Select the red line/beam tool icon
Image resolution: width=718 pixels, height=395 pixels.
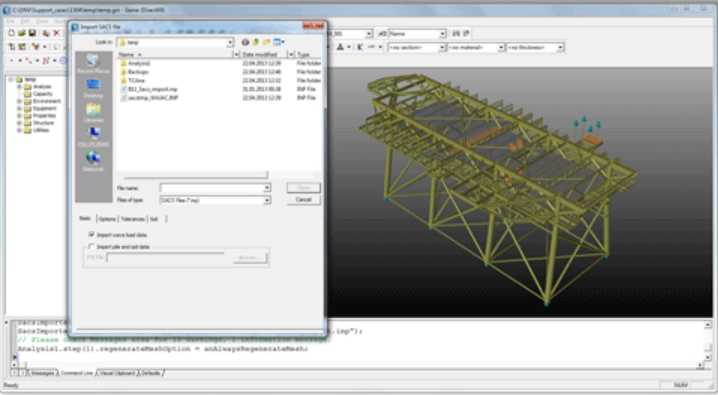pos(28,60)
